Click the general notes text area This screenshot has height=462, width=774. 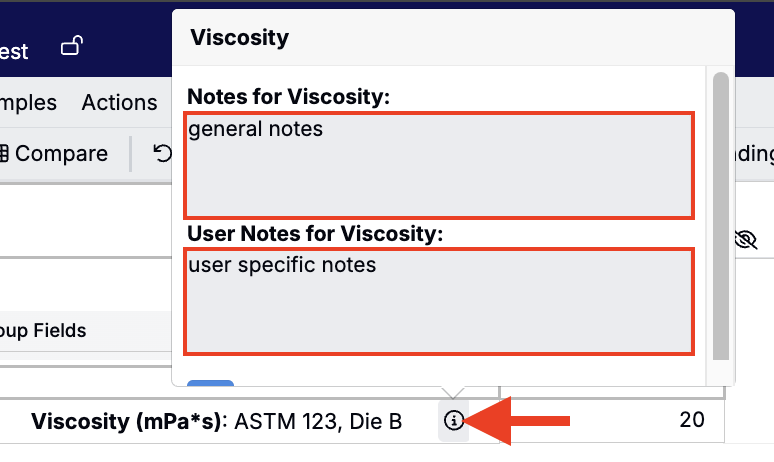tap(438, 165)
